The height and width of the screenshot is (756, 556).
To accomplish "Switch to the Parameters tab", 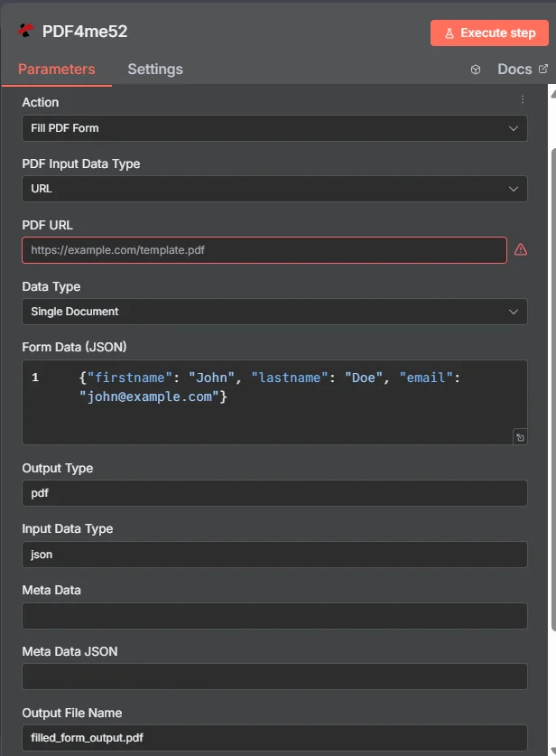I will coord(56,69).
